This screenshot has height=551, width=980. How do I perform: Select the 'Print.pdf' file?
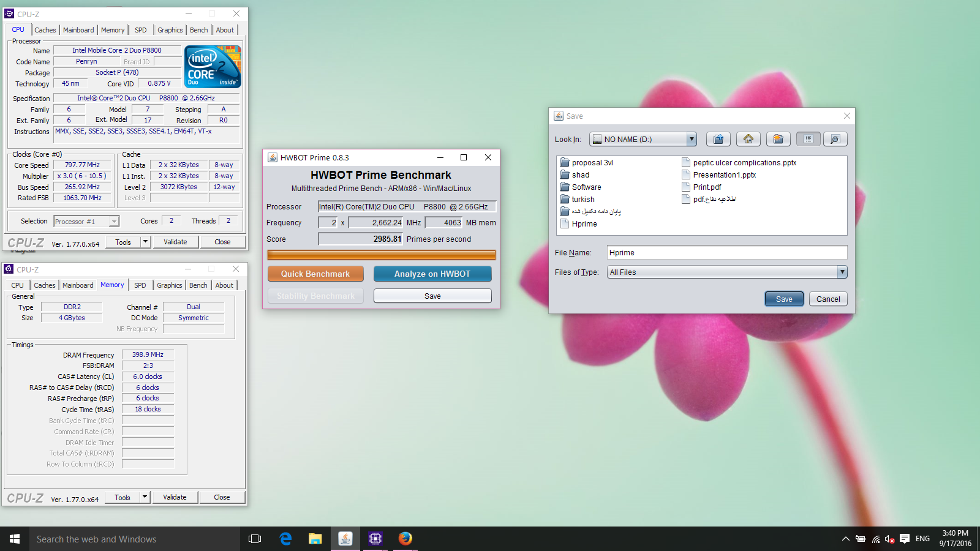point(701,187)
